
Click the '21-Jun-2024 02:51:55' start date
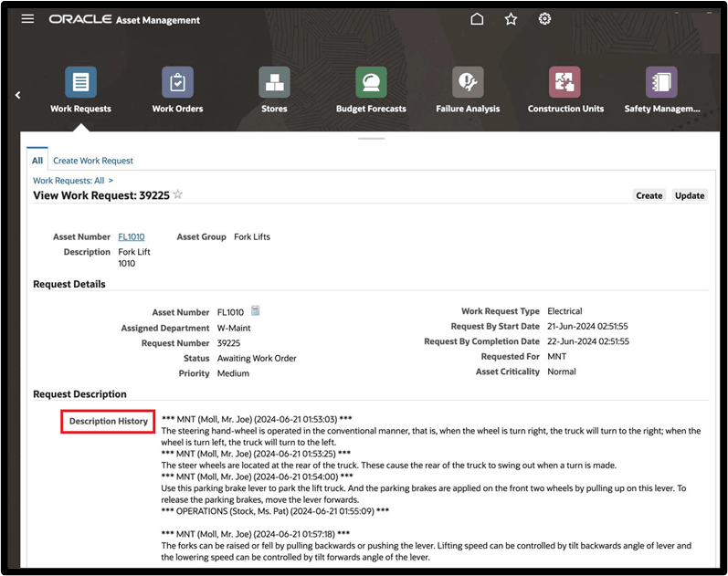coord(587,326)
